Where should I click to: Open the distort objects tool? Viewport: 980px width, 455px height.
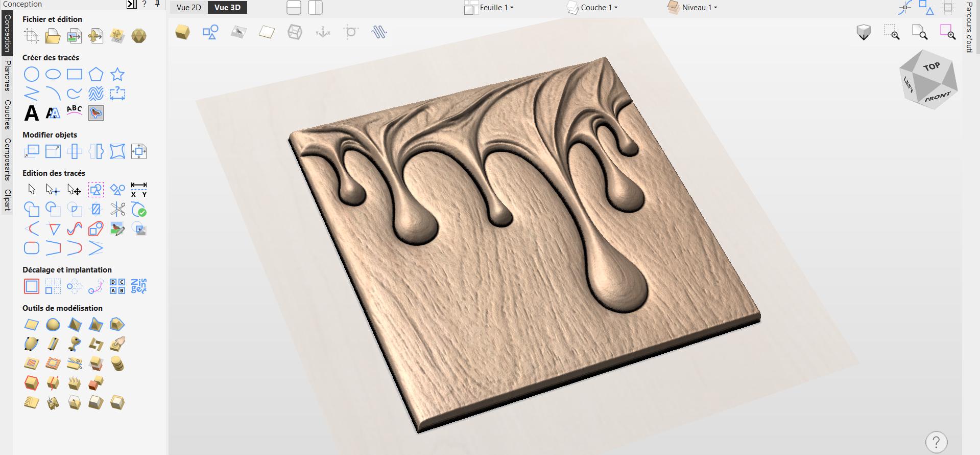point(117,151)
